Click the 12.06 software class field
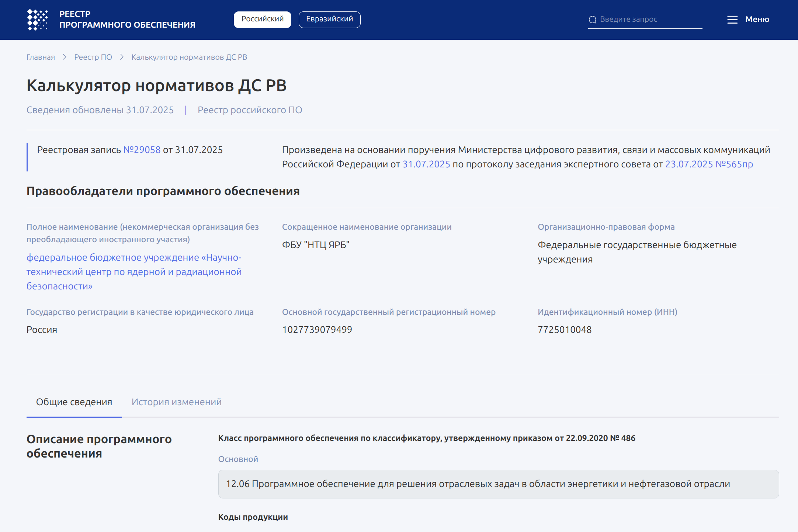798x532 pixels. (498, 484)
